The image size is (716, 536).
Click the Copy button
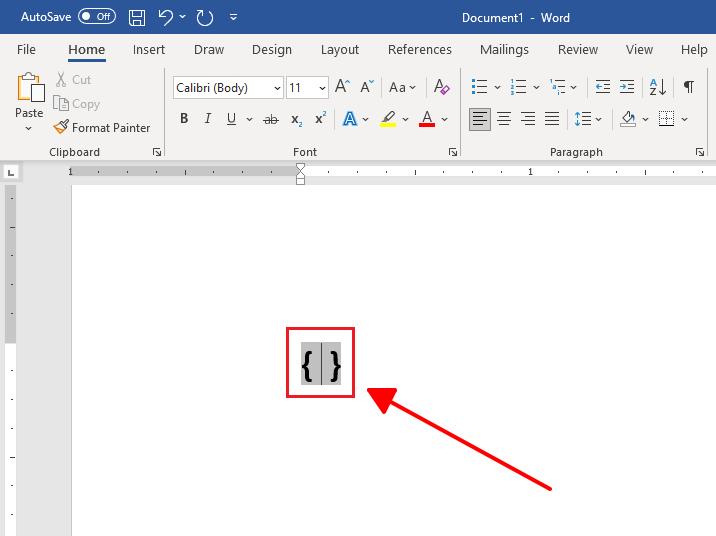tap(76, 104)
